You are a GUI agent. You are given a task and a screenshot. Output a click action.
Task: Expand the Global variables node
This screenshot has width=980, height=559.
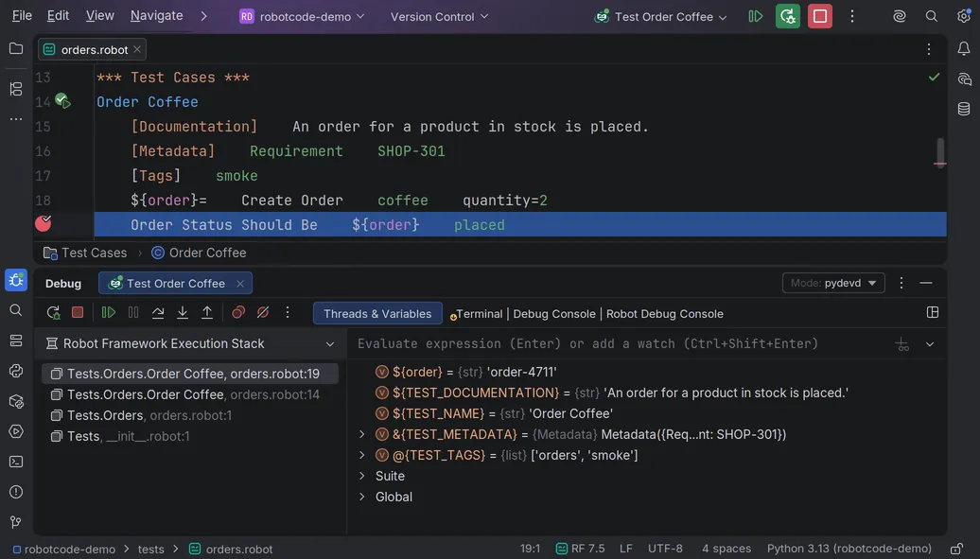[362, 497]
